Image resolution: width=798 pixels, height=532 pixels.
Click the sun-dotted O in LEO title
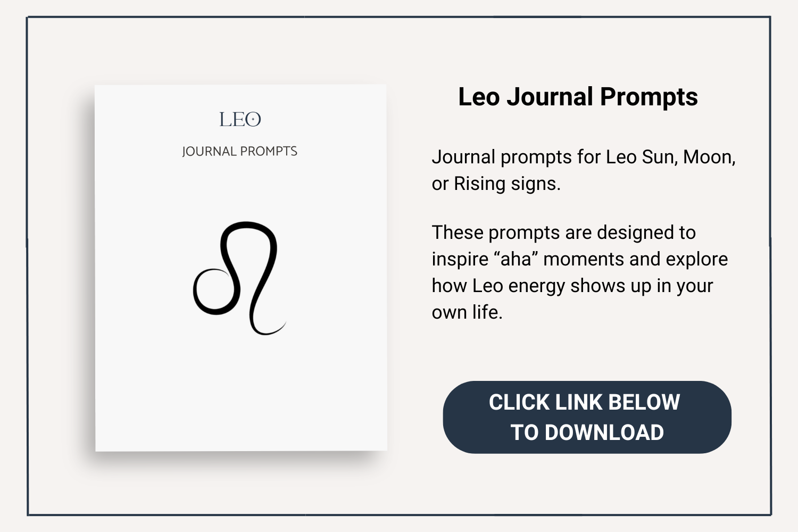253,120
